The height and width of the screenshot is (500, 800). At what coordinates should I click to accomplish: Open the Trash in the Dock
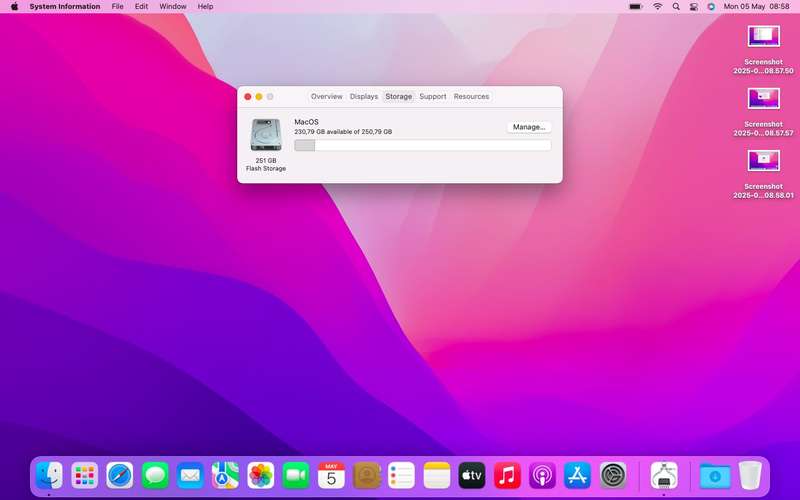coord(750,476)
